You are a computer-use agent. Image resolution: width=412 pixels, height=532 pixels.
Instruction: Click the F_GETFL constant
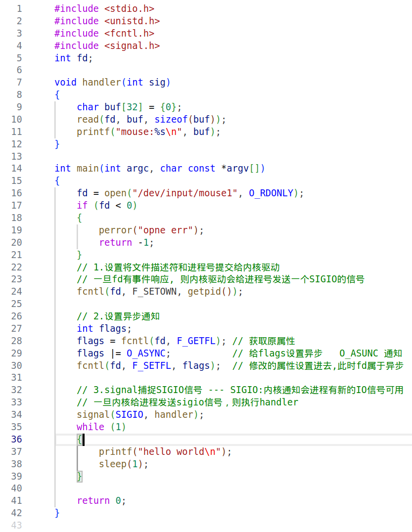(196, 341)
